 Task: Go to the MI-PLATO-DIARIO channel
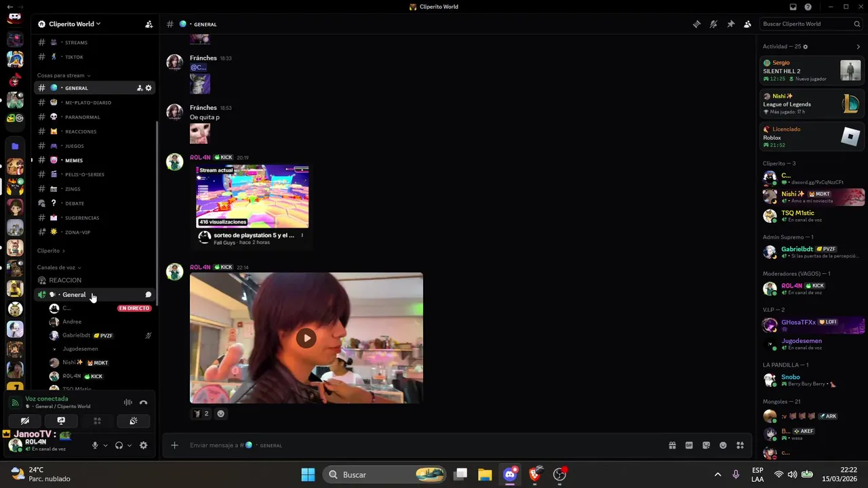tap(95, 102)
